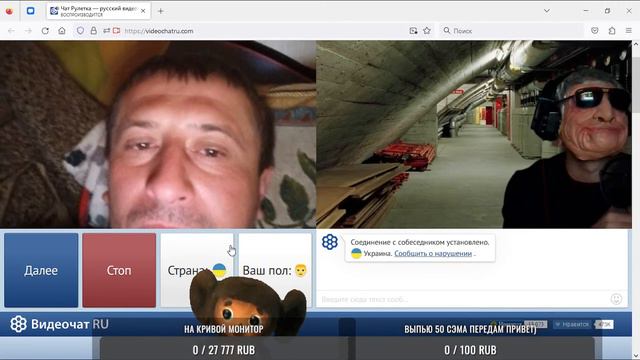Screen dimensions: 640x360
Task: Click the flower logo beside chat message
Action: [x=330, y=242]
